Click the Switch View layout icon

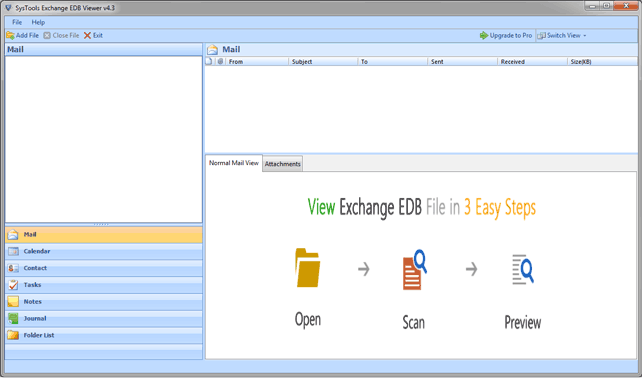(541, 36)
